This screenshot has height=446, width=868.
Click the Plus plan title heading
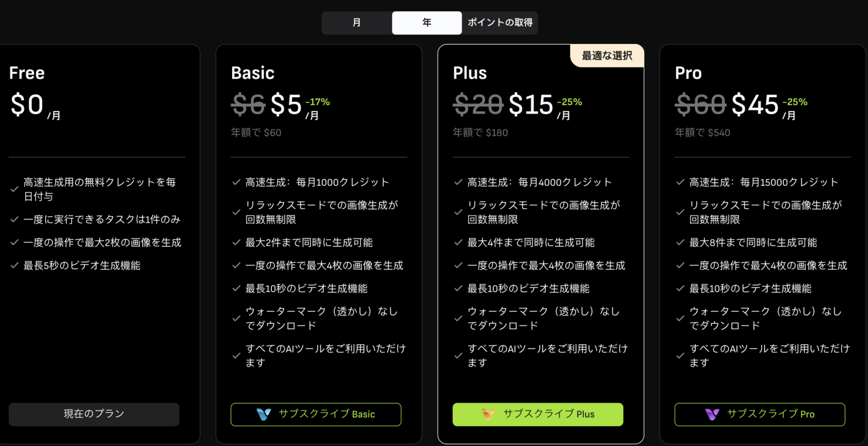pos(470,73)
